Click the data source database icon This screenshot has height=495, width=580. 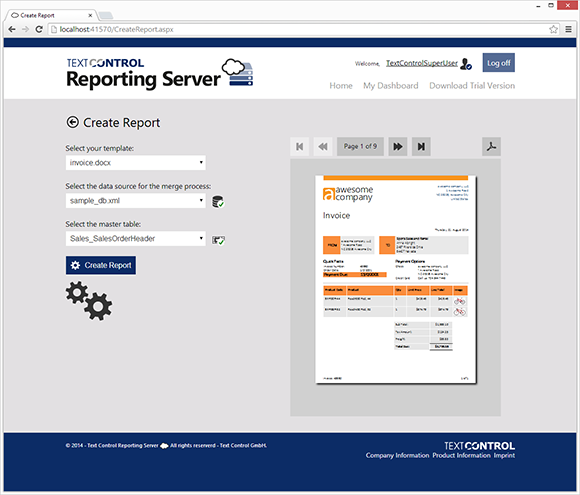218,202
